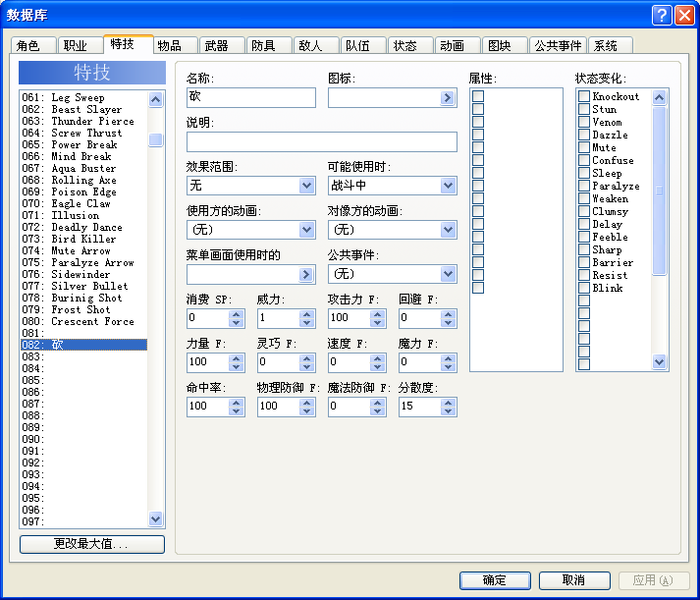Click state list scroll-up arrow

point(660,97)
